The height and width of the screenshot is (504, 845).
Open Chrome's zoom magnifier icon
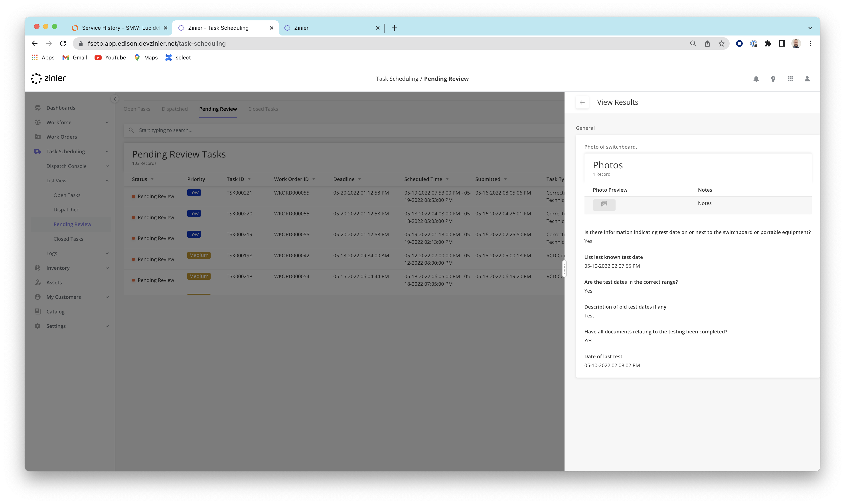[x=693, y=43]
